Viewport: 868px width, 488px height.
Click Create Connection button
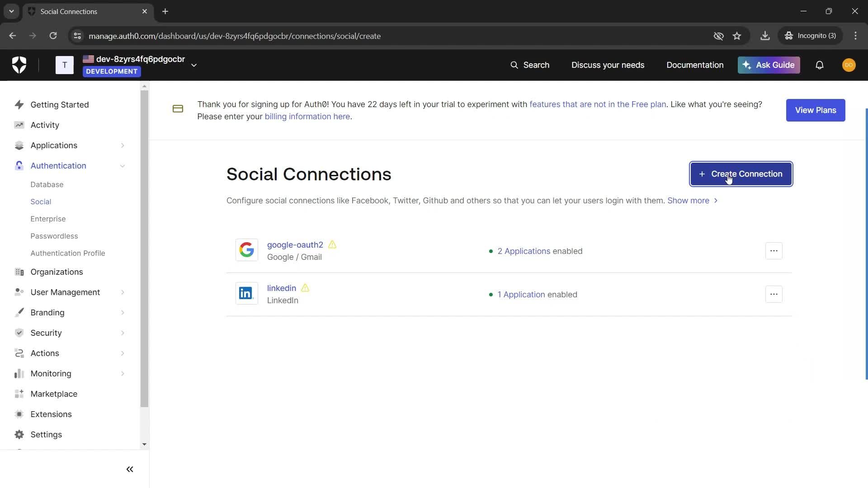741,174
